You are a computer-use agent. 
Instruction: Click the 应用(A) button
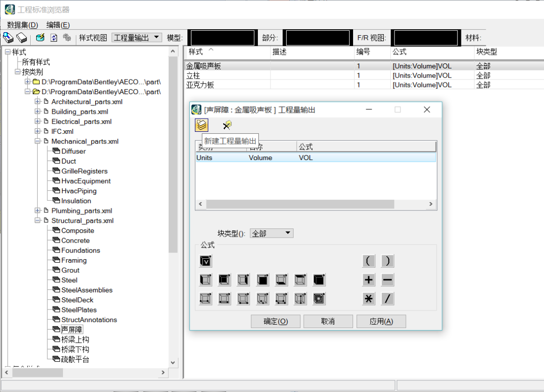coord(381,322)
